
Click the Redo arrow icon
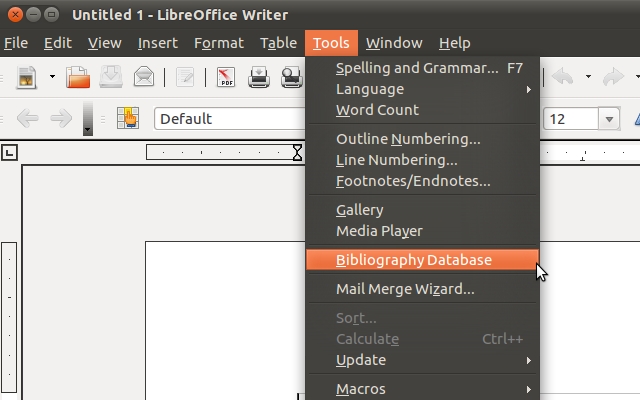pos(613,77)
